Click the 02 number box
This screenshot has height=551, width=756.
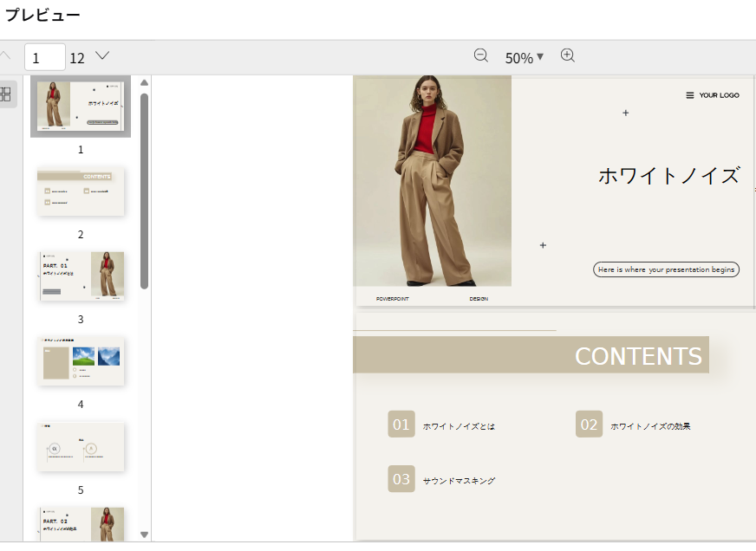pos(589,424)
